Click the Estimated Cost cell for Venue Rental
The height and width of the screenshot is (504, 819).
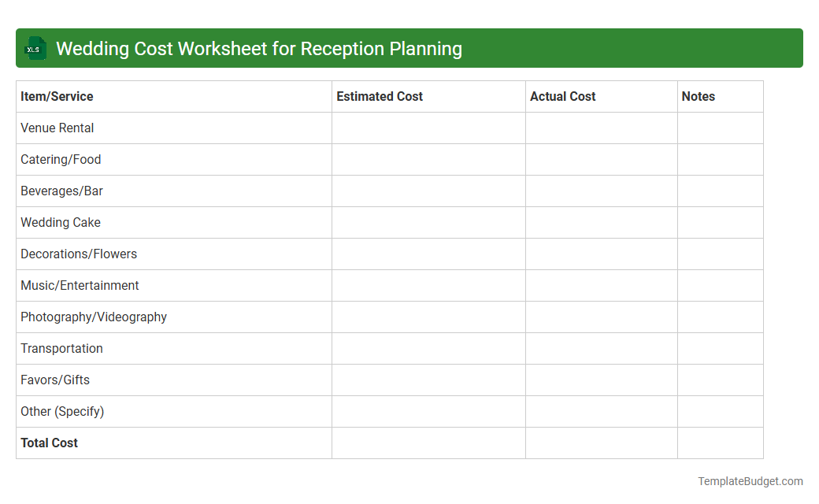point(428,128)
